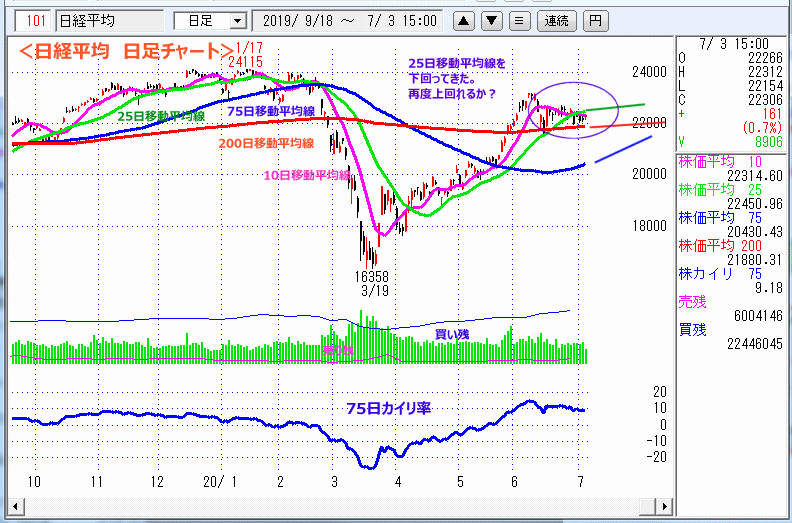Open the three-line list menu button
792x523 pixels.
(x=519, y=20)
